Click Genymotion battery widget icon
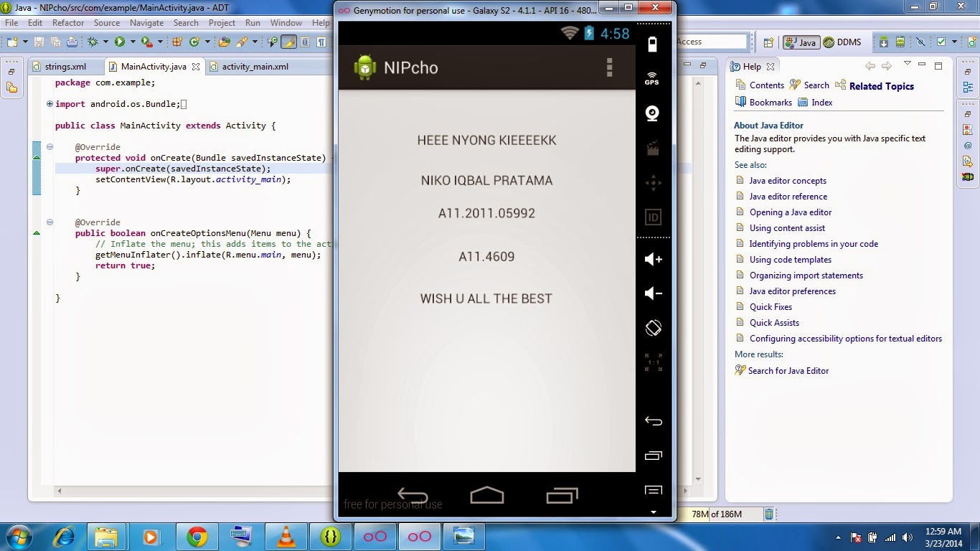The image size is (980, 551). coord(652,44)
